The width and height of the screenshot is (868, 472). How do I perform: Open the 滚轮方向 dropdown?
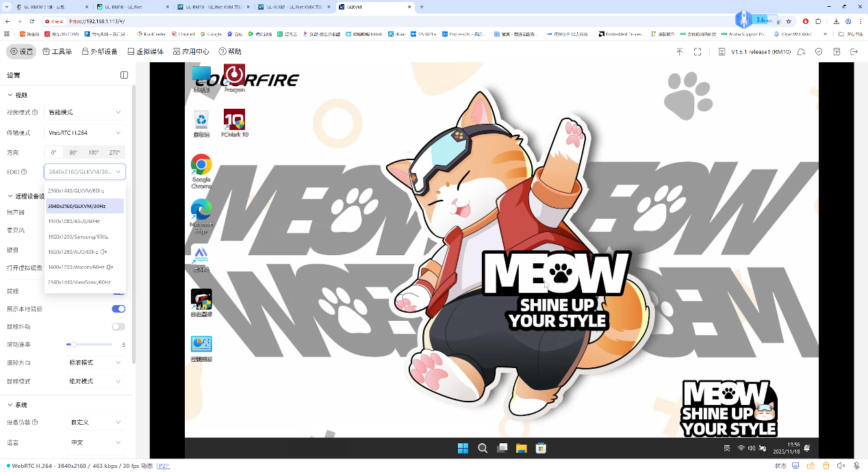(x=95, y=363)
